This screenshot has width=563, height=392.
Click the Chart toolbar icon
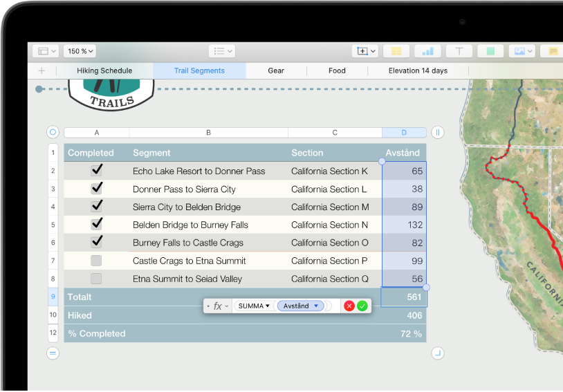click(427, 51)
